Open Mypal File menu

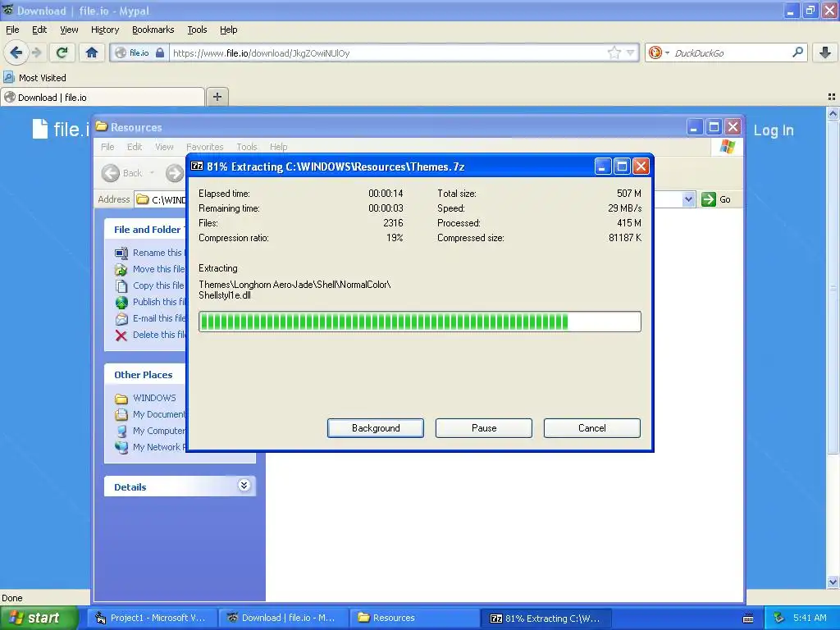pyautogui.click(x=12, y=30)
